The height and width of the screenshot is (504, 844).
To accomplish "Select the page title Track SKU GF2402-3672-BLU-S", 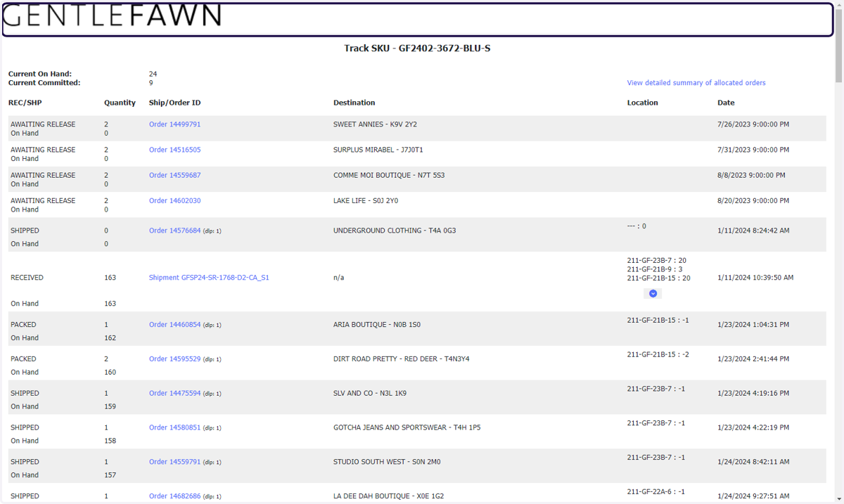I will (417, 49).
